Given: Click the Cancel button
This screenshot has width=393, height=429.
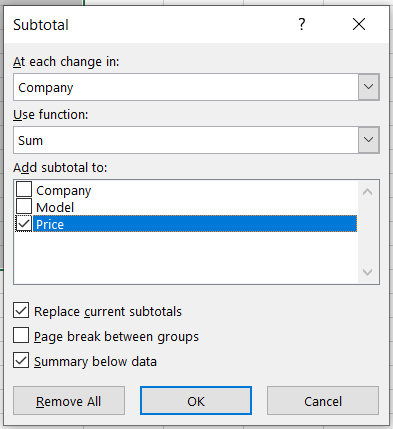Looking at the screenshot, I should point(323,401).
